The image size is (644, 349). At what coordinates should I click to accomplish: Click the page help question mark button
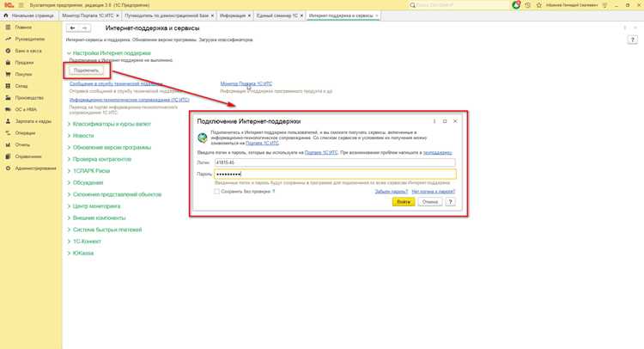point(632,40)
